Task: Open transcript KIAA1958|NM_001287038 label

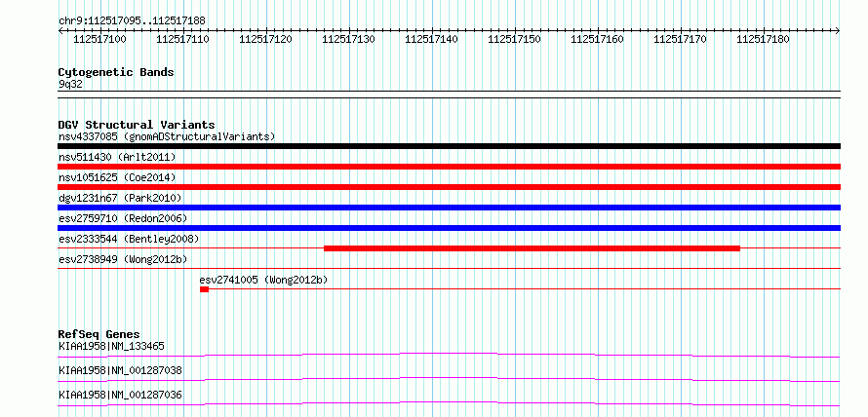Action: pos(120,370)
